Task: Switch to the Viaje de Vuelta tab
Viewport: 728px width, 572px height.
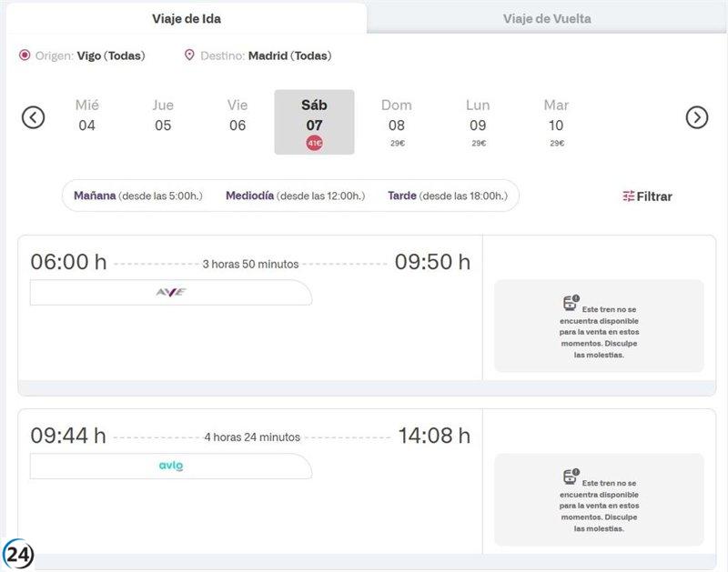Action: (546, 15)
